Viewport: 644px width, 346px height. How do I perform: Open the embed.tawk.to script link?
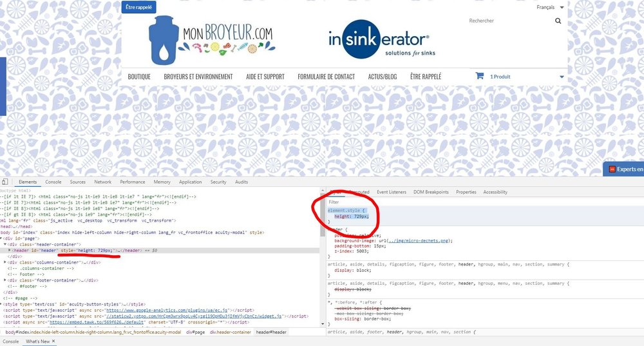97,322
